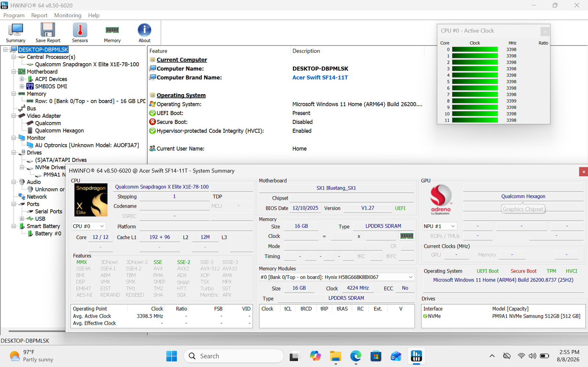
Task: Click Core 0 clock bar
Action: pyautogui.click(x=475, y=50)
